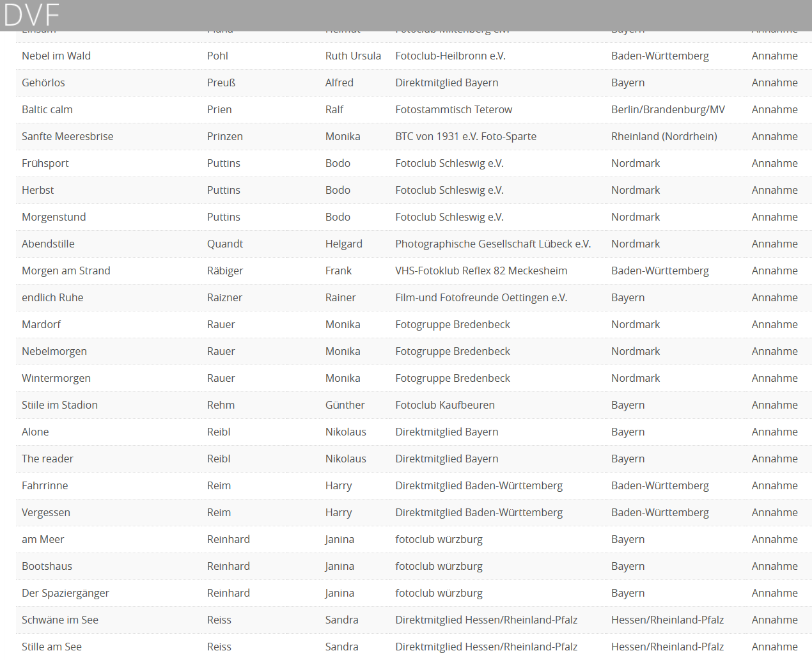Select 'VHS-Fotoklub Reflex 82 Meckesheim'
812x660 pixels.
point(481,271)
